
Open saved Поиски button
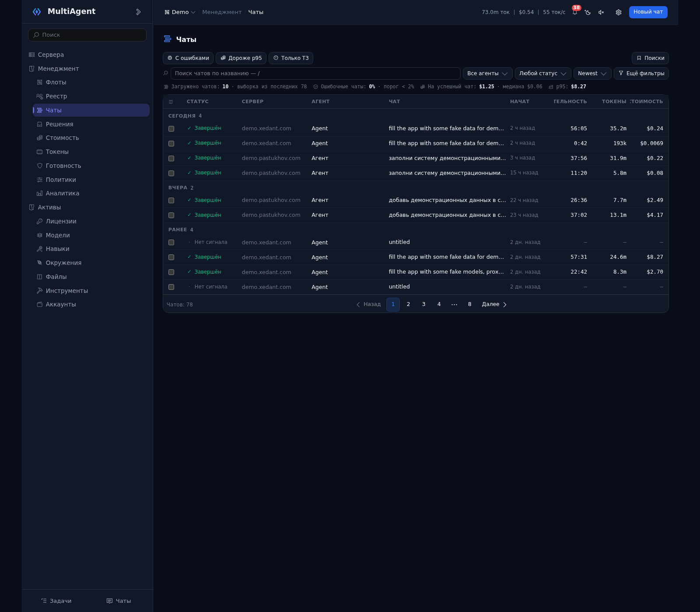coord(650,58)
